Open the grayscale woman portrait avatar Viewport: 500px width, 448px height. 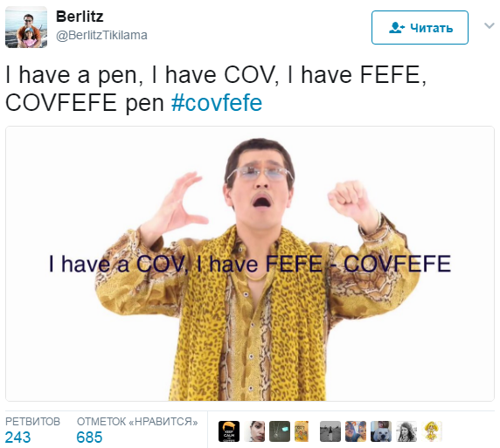tap(406, 431)
